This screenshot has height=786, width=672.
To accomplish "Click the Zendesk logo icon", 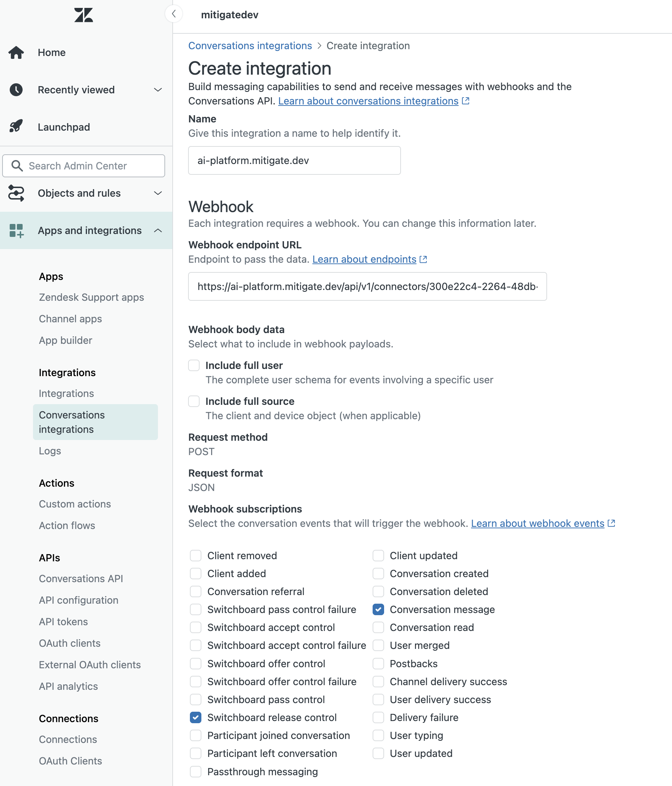I will pos(84,15).
